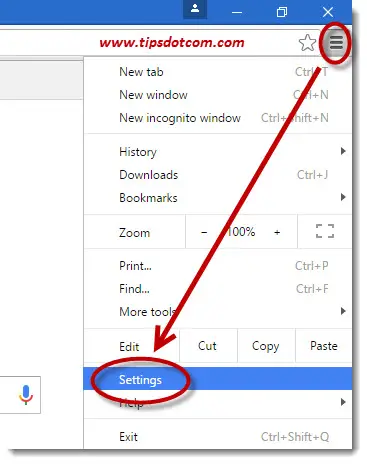Select the Settings menu entry

click(x=218, y=379)
